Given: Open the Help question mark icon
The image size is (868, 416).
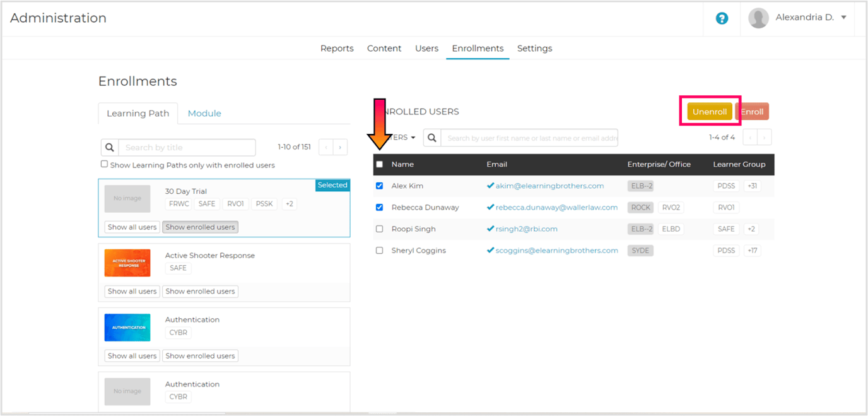Looking at the screenshot, I should [722, 18].
